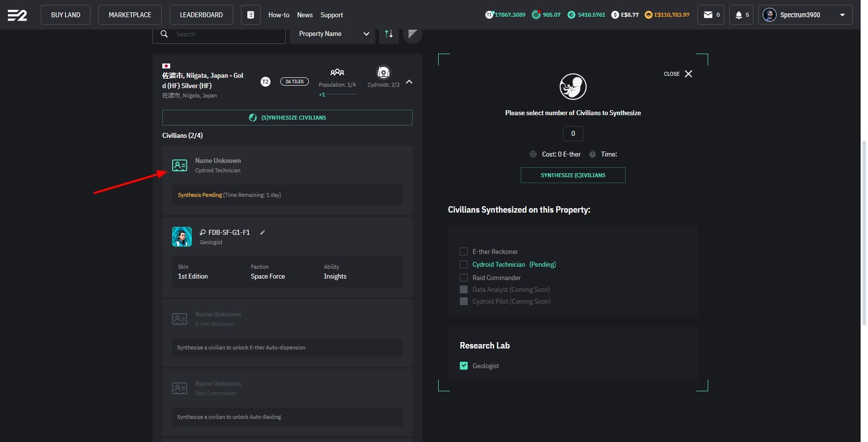Viewport: 868px width, 442px height.
Task: Open the Property Name sort dropdown
Action: [332, 34]
